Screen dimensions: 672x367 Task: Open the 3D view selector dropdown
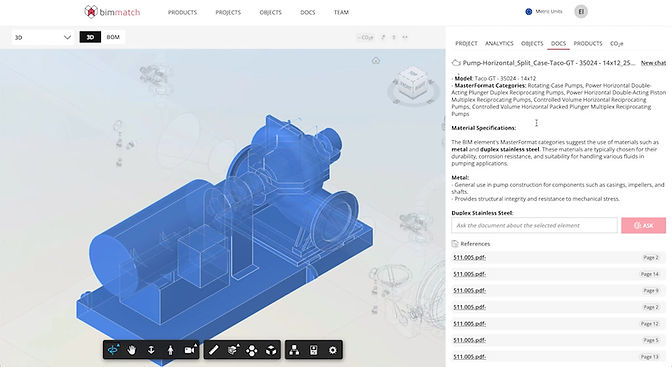pos(42,37)
